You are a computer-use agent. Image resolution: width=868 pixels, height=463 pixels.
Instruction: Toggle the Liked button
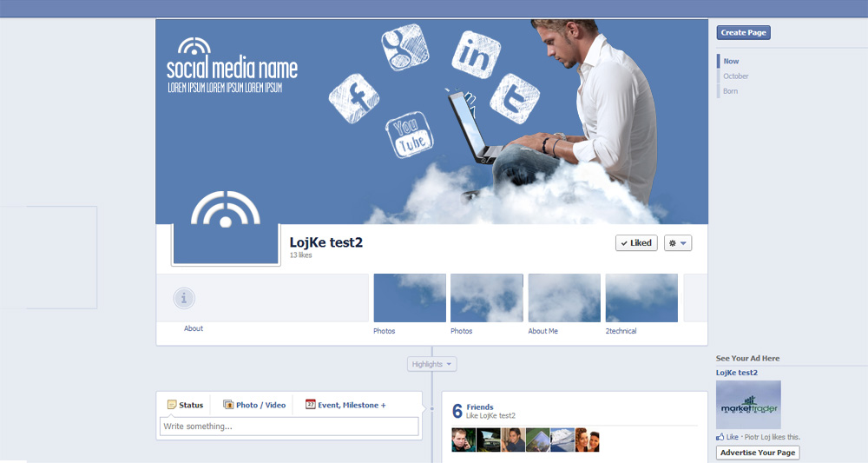click(636, 242)
